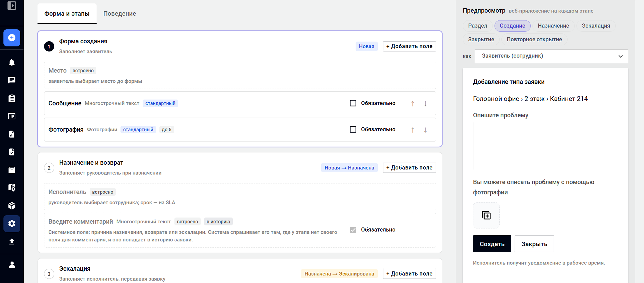Open the chat messages sidebar icon
The height and width of the screenshot is (283, 644).
[x=12, y=80]
